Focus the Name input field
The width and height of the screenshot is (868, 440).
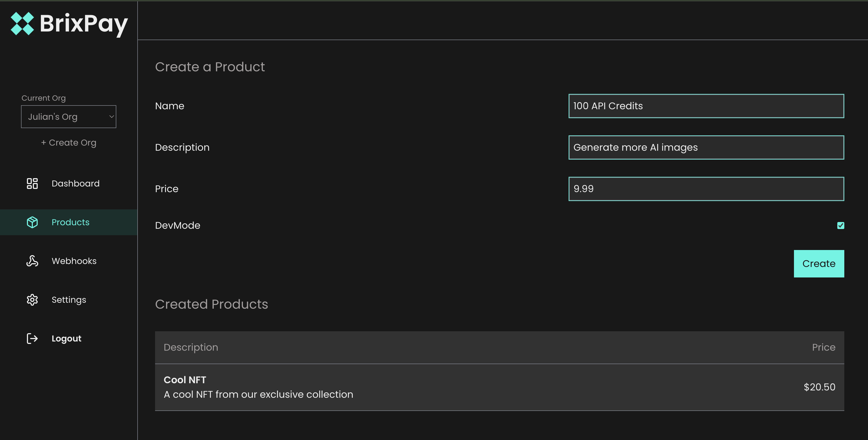(706, 106)
